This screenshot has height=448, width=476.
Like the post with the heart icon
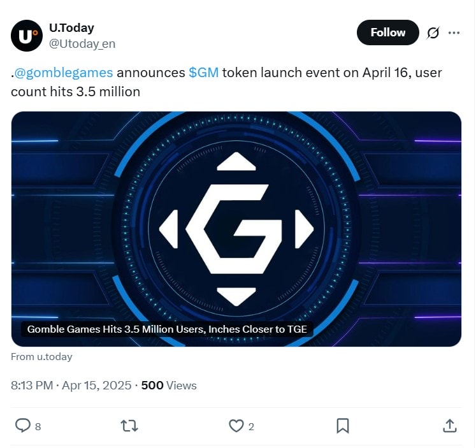click(236, 426)
